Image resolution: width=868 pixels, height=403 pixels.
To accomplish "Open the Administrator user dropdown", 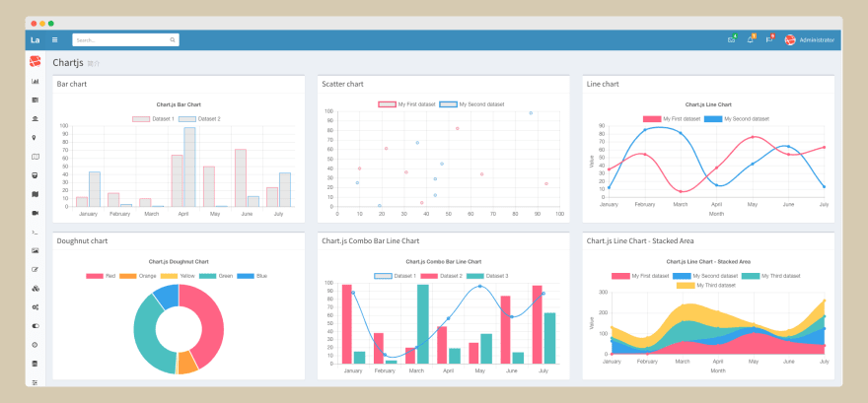I will point(810,40).
